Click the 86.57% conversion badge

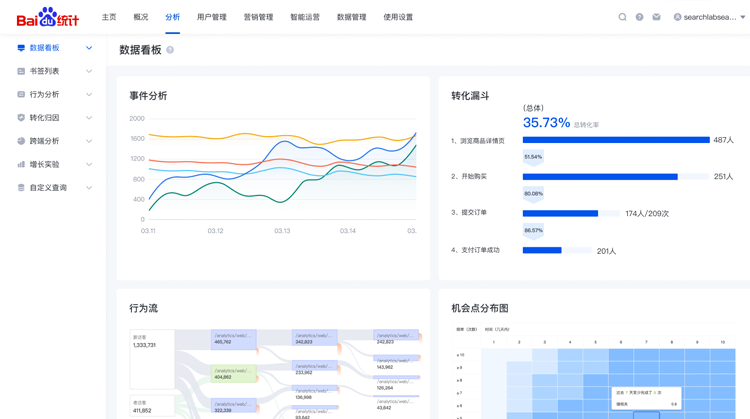pos(533,231)
